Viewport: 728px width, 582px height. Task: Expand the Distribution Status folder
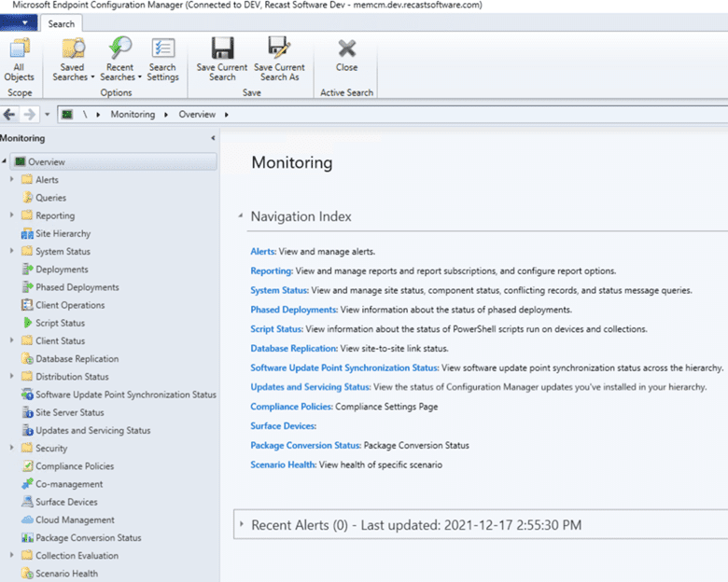[12, 377]
